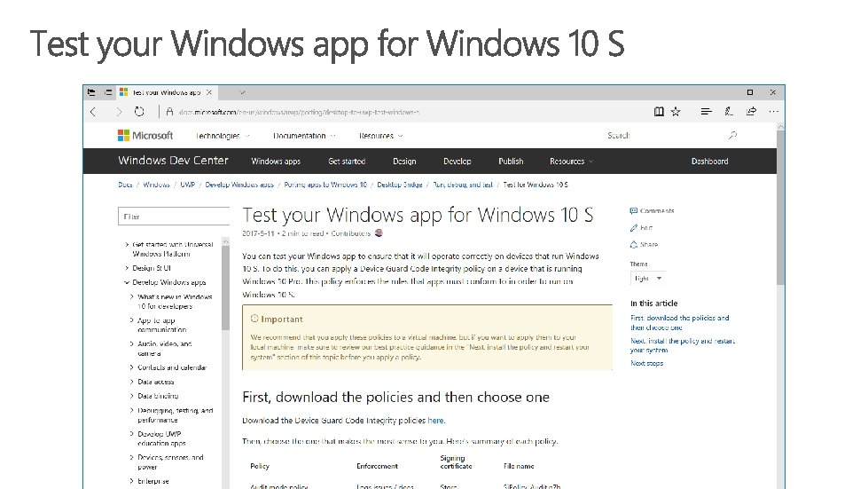Click the 'Contributors' text near date

pos(350,233)
